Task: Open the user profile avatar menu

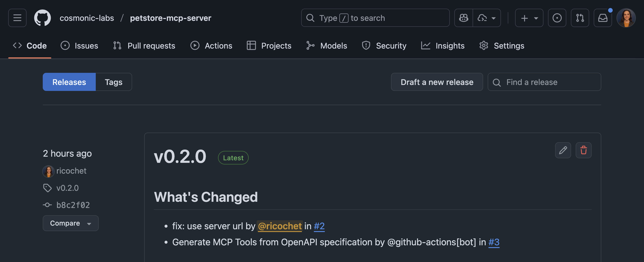Action: click(626, 18)
